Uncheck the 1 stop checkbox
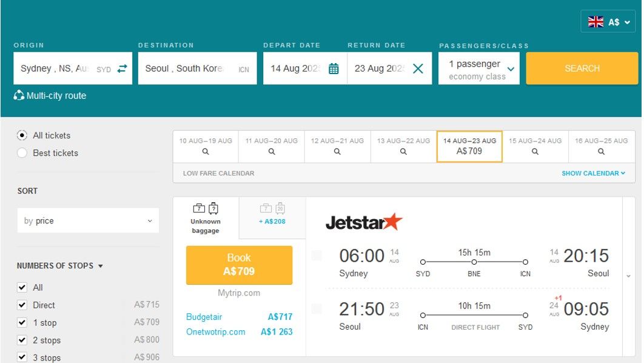Screen dimensions: 644x363 click(x=22, y=322)
